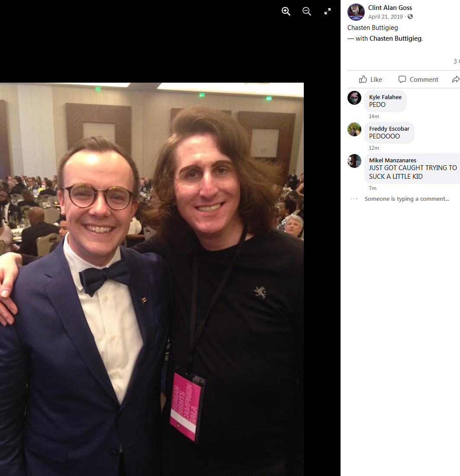Open Clint Alan Goss profile picture

click(x=356, y=12)
